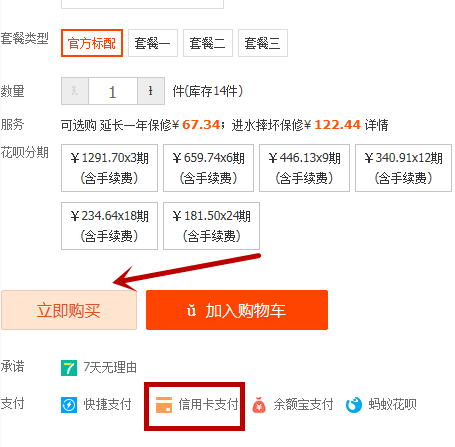
Task: Select ¥446.13x9期 installment plan
Action: pyautogui.click(x=304, y=168)
